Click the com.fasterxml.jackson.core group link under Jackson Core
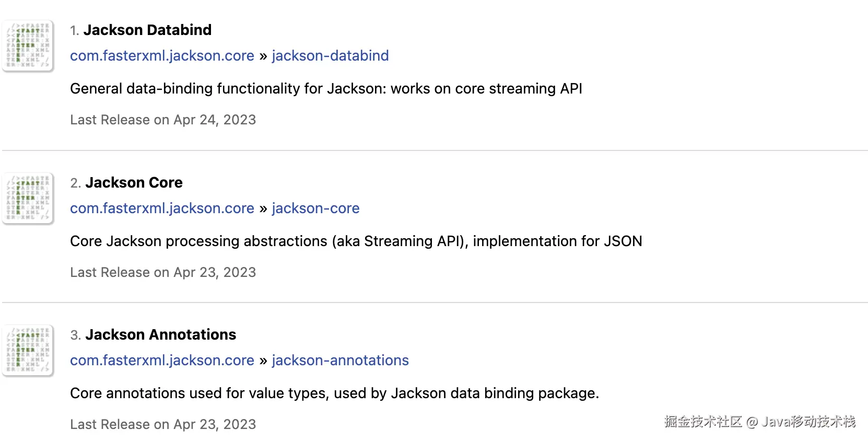868x441 pixels. coord(162,208)
